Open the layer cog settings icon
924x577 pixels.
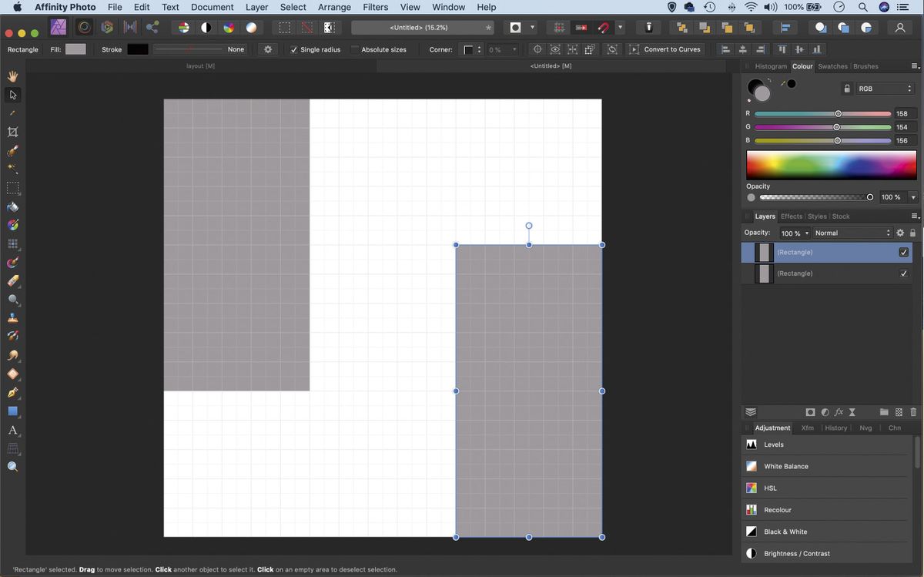coord(900,233)
